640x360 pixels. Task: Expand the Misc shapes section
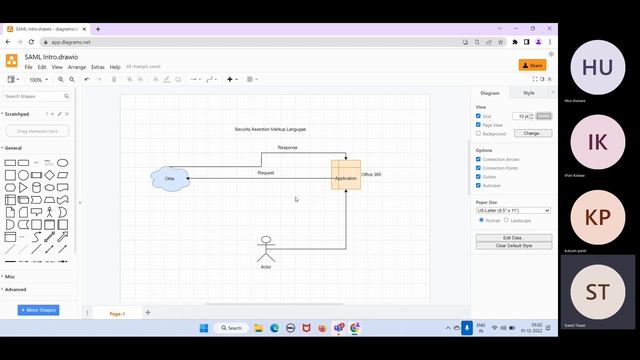point(10,277)
